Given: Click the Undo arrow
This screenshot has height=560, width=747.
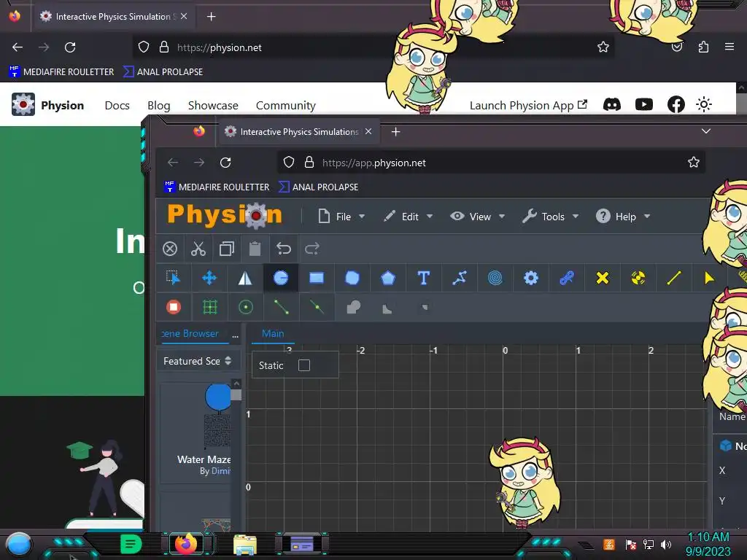Looking at the screenshot, I should pyautogui.click(x=284, y=249).
